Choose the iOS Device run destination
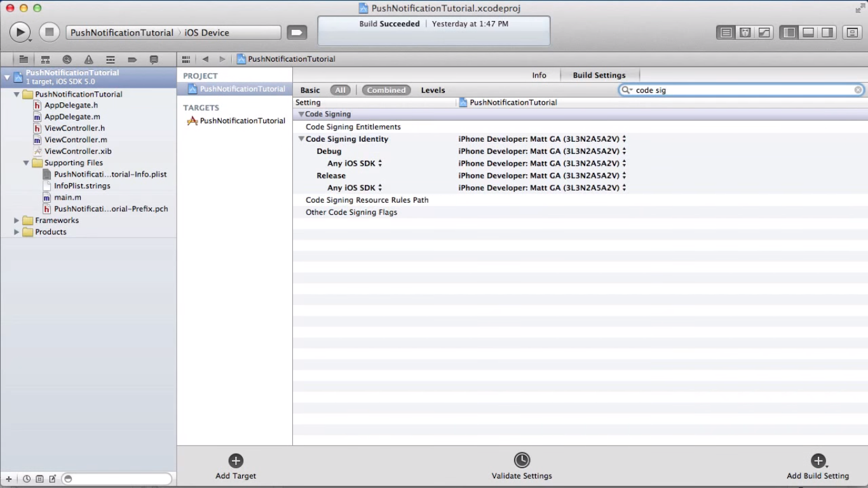Image resolution: width=868 pixels, height=488 pixels. click(x=207, y=32)
